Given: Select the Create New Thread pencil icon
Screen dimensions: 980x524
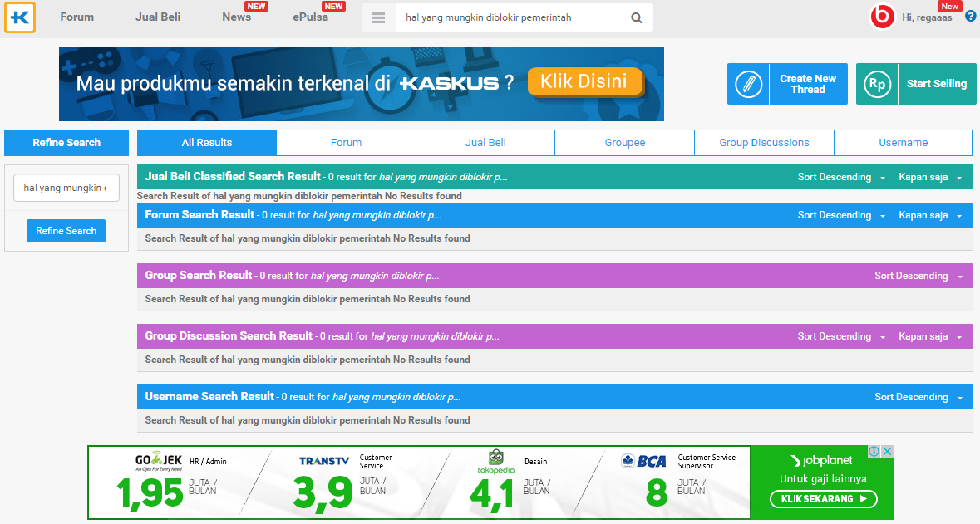Looking at the screenshot, I should (x=748, y=84).
